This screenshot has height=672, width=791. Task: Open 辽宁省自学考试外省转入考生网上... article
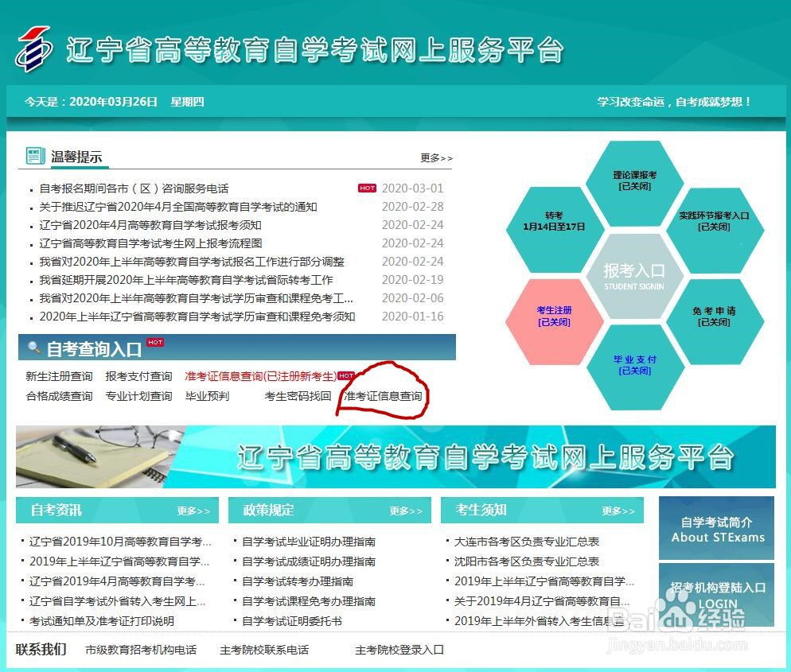(x=117, y=601)
